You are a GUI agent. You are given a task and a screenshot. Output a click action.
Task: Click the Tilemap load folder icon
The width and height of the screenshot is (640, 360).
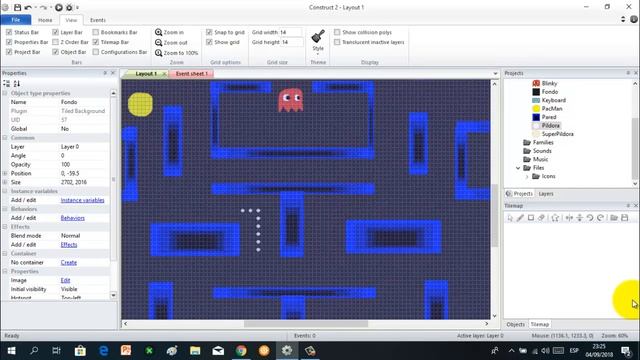pos(614,218)
